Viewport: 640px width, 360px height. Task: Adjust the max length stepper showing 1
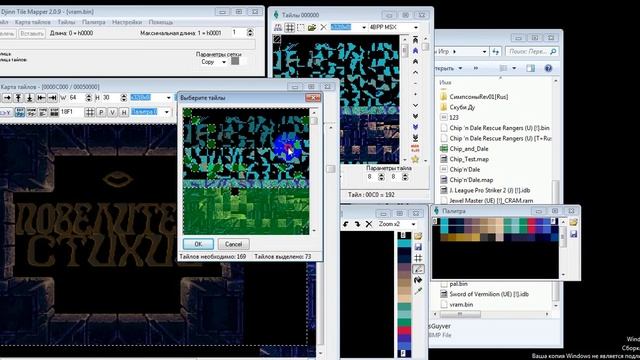click(250, 32)
